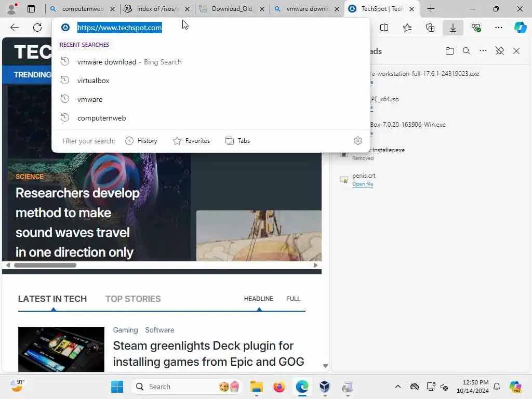This screenshot has height=399, width=532.
Task: Select the workstation-full-17.6.1 exe download
Action: point(424,74)
